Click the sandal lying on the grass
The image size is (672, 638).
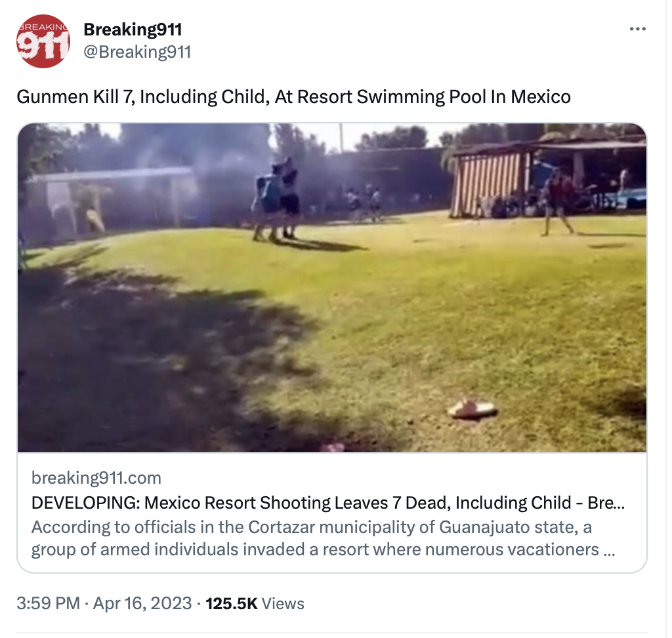coord(472,409)
